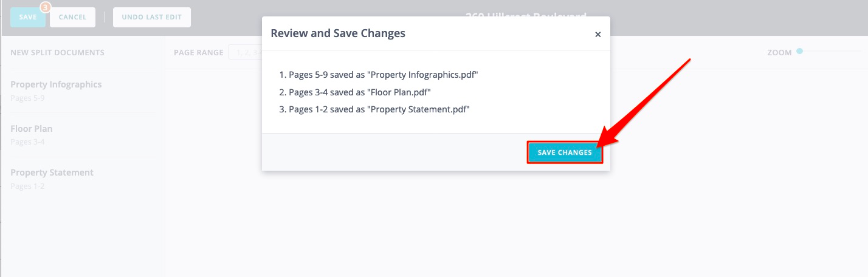Viewport: 868px width, 277px height.
Task: Undo the last edit
Action: pyautogui.click(x=151, y=17)
